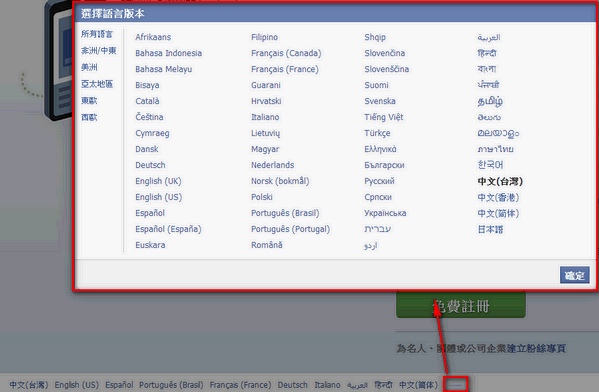Click Italiano in the footer bar
599x392 pixels.
coord(327,385)
